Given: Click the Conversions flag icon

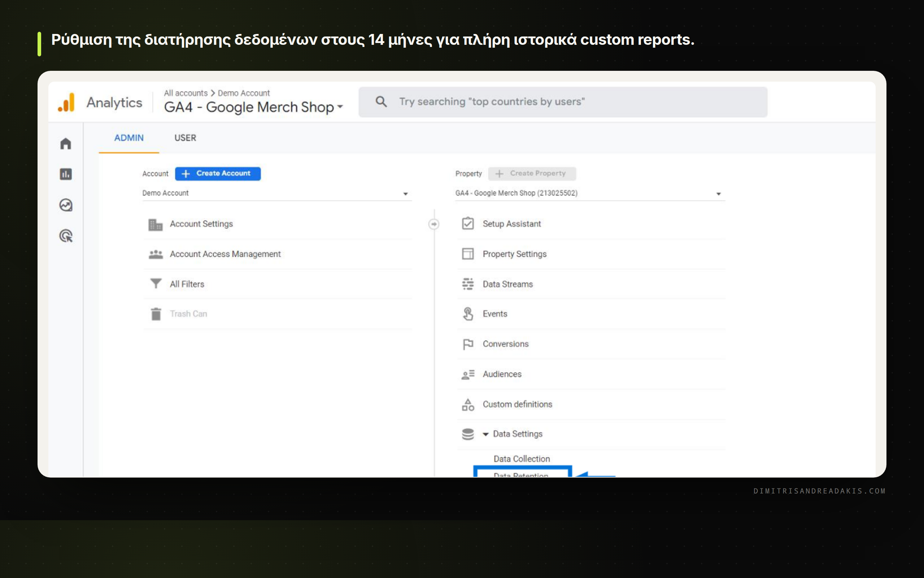Looking at the screenshot, I should pyautogui.click(x=468, y=344).
